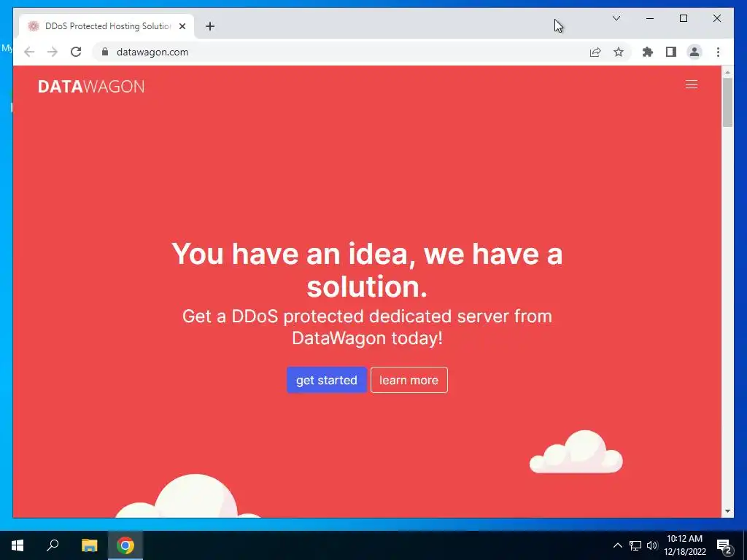Show hidden system tray icons
This screenshot has height=560, width=747.
(x=617, y=545)
